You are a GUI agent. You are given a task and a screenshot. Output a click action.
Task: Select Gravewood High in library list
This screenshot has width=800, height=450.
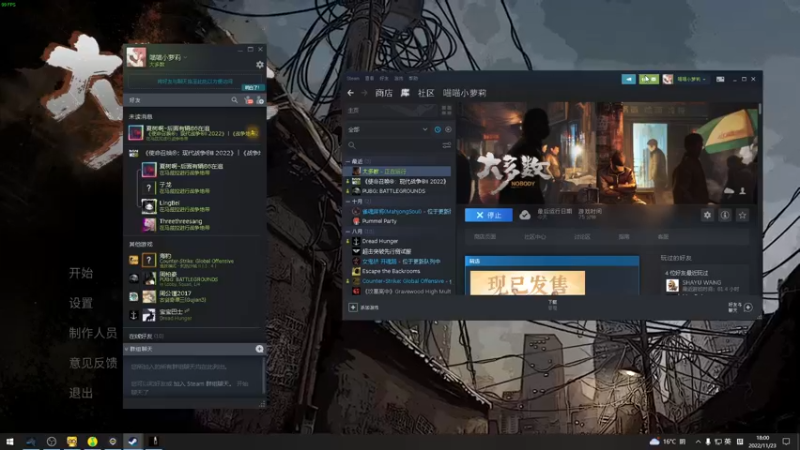coord(406,291)
